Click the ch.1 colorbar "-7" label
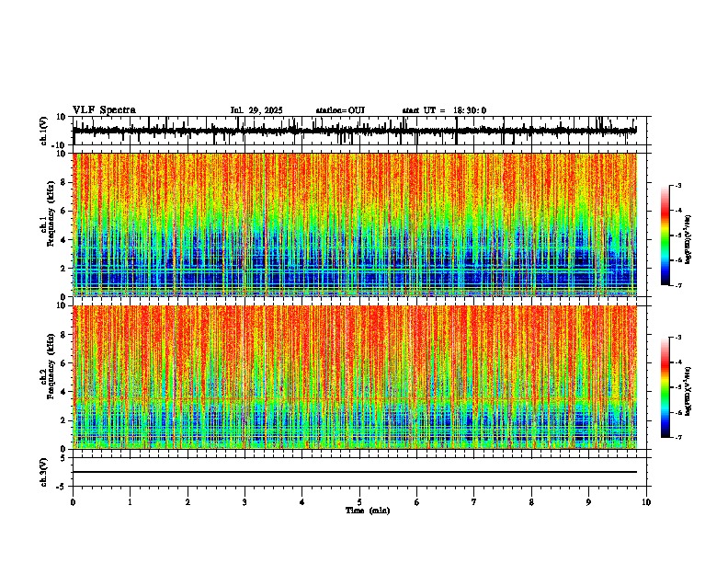Screen dimensions: 728x563 678,285
